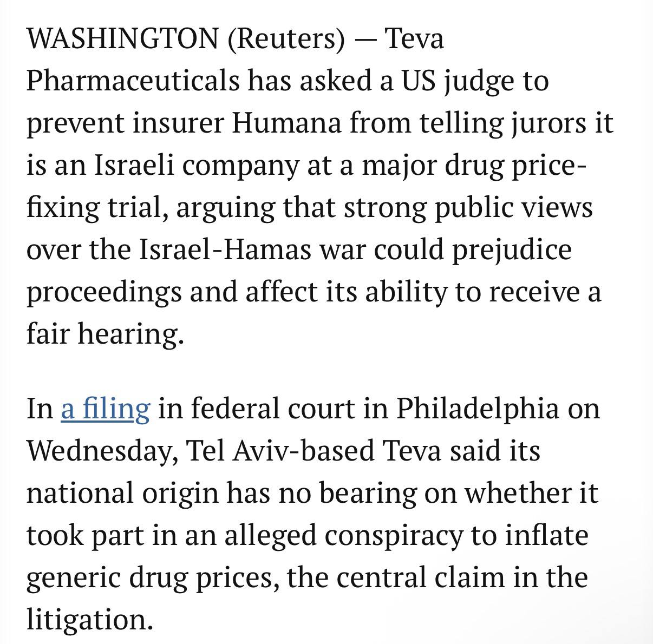Image resolution: width=653 pixels, height=644 pixels.
Task: Click the word WASHINGTON in the dateline
Action: [x=122, y=39]
